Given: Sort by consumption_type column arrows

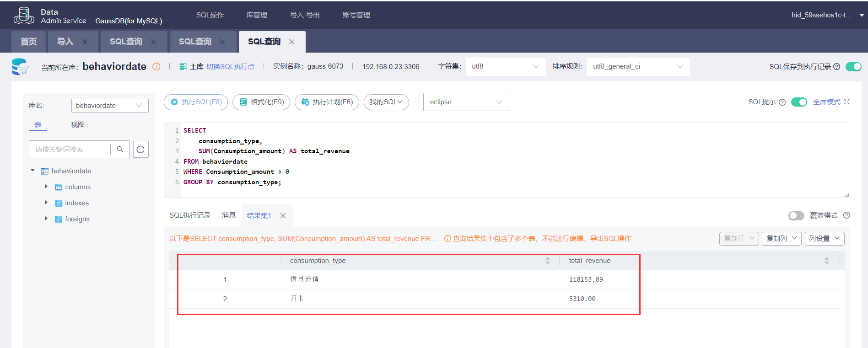Looking at the screenshot, I should [x=548, y=261].
